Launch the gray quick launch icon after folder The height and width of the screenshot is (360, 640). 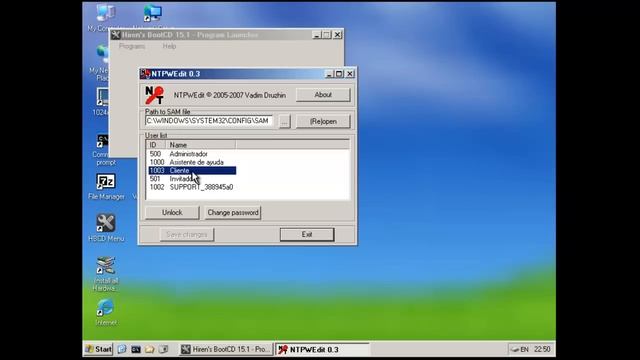click(163, 349)
